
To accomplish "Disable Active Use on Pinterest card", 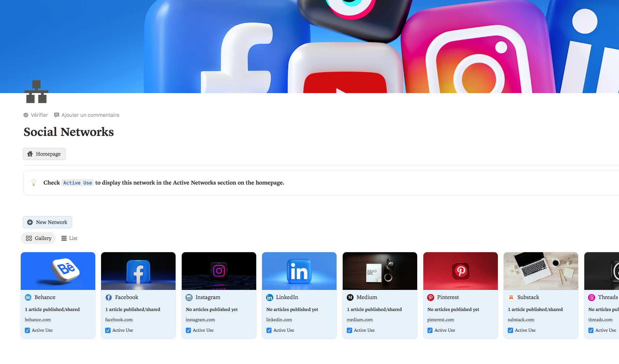I will [430, 330].
